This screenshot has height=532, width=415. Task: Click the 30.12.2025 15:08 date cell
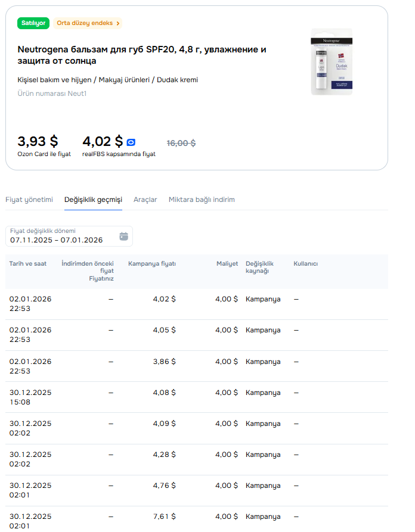click(x=30, y=397)
